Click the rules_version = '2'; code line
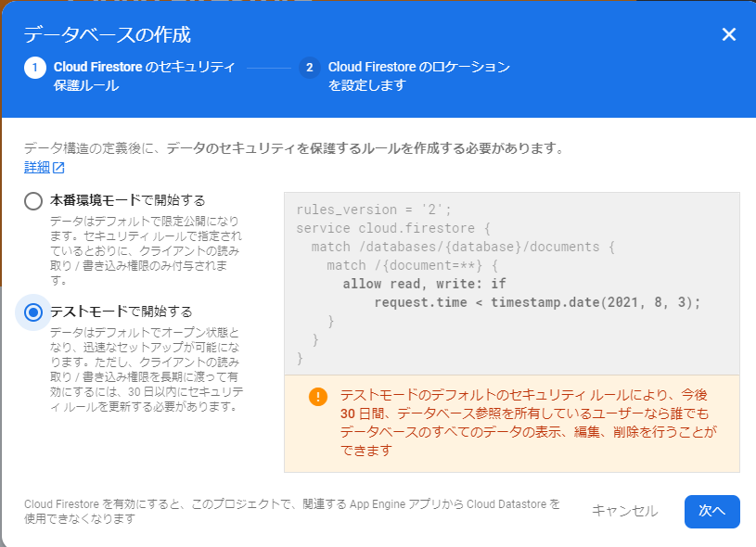The image size is (756, 547). (x=374, y=210)
